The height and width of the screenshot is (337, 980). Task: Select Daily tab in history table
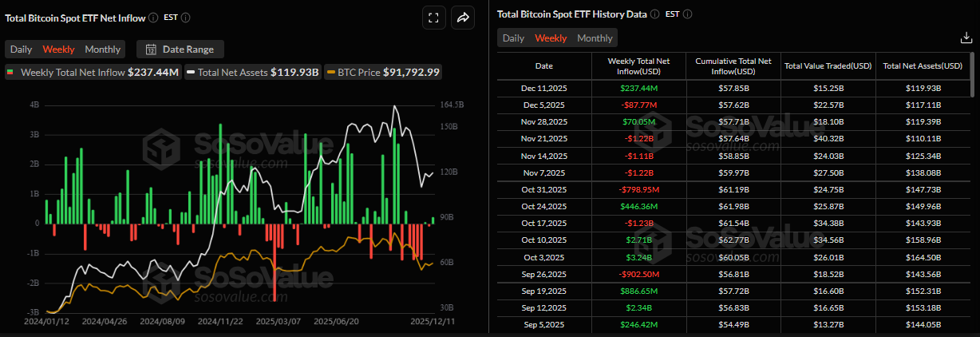(513, 38)
